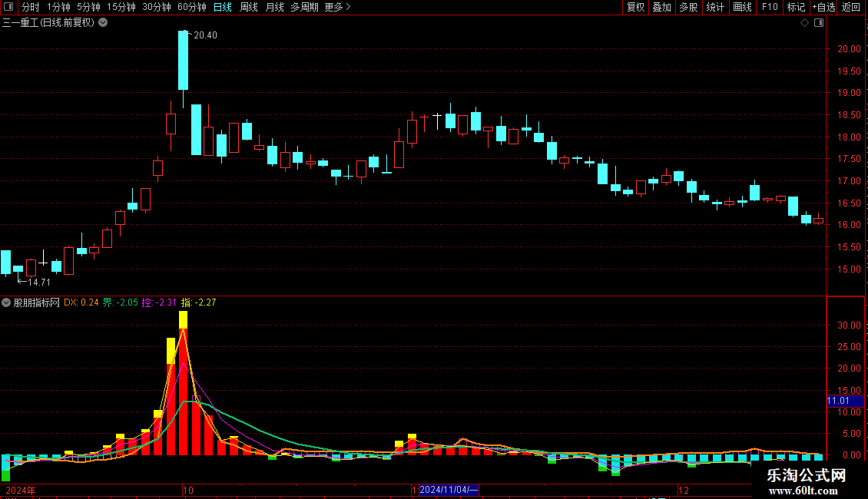
Task: Click the 指: -2.27 indicator value
Action: pyautogui.click(x=198, y=302)
